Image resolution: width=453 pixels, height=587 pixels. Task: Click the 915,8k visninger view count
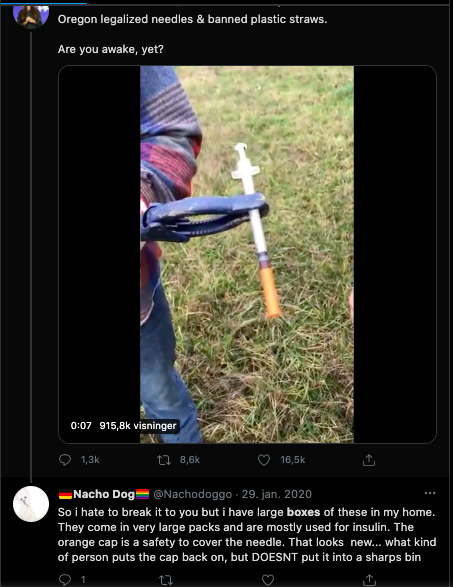click(138, 426)
